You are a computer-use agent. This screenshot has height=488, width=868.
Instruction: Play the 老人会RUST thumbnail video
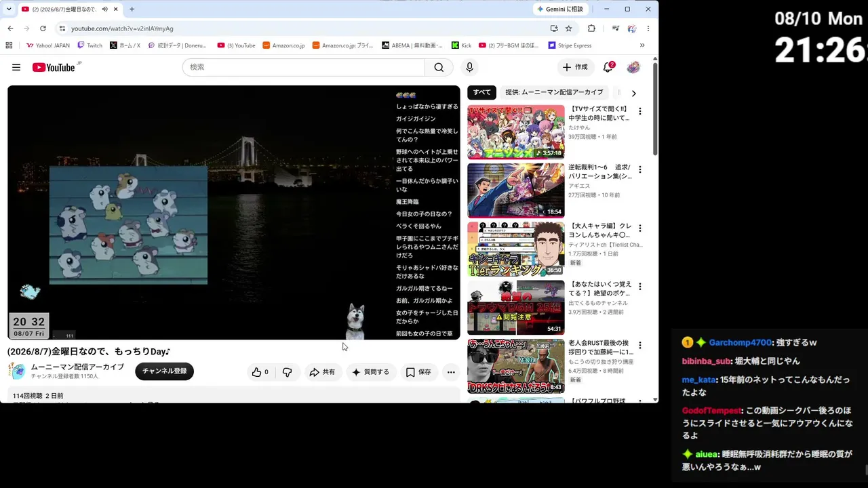pos(515,366)
